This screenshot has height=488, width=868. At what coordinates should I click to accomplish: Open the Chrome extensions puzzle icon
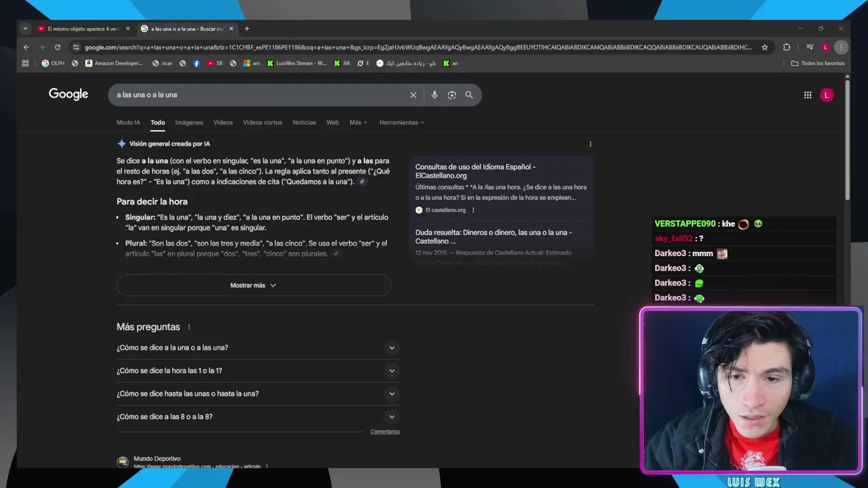(787, 47)
